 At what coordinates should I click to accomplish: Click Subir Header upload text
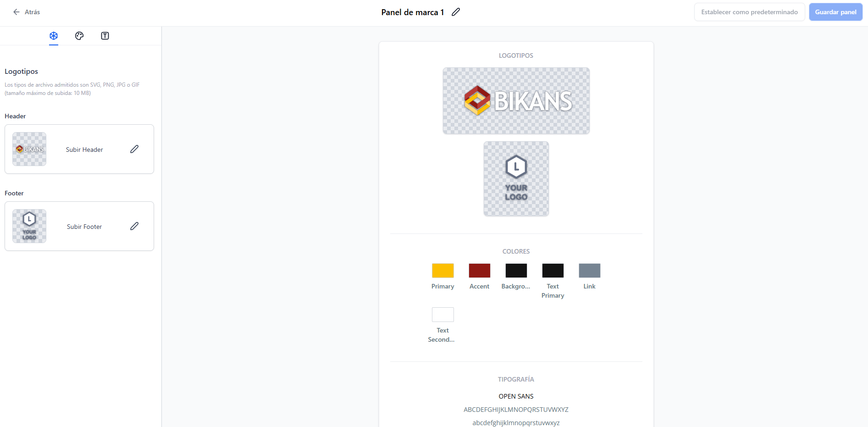tap(84, 150)
